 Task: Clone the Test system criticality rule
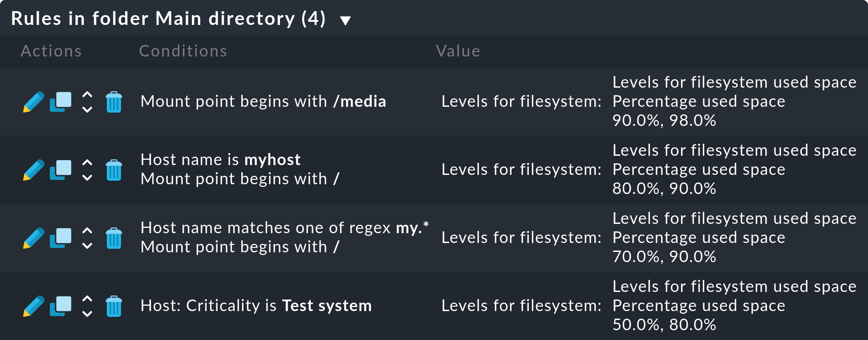point(61,306)
